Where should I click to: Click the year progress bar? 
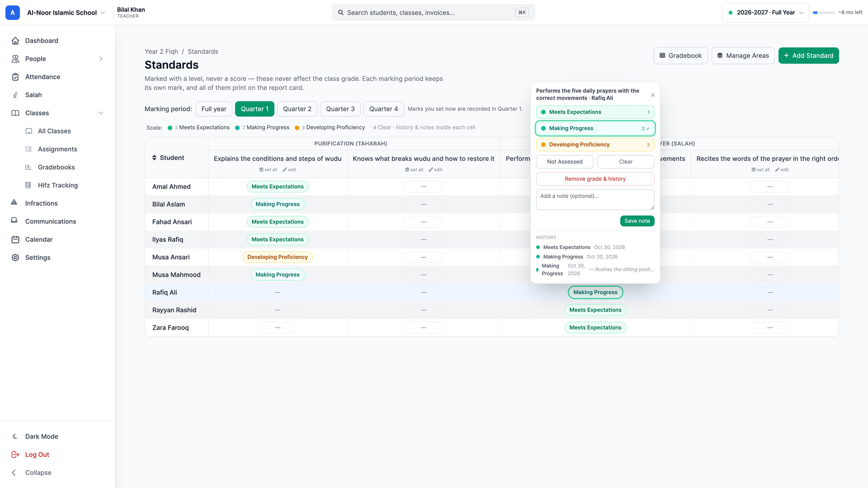tap(824, 12)
